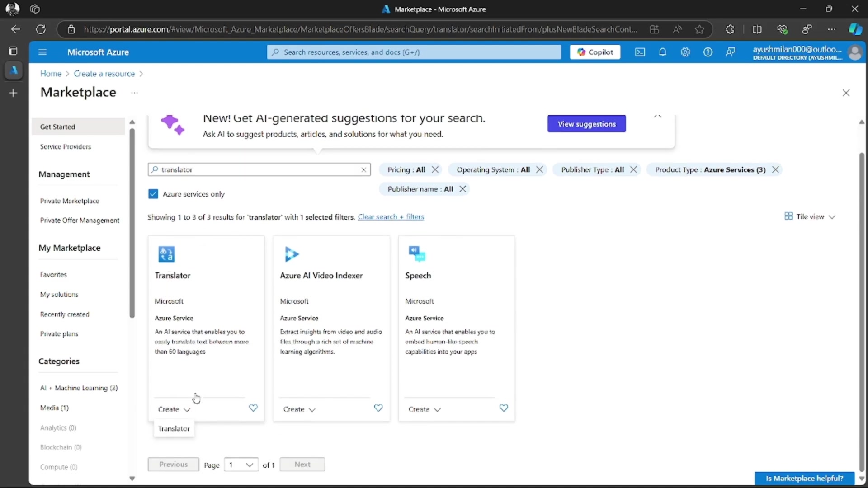Open the Help question mark icon
This screenshot has width=868, height=488.
point(708,52)
